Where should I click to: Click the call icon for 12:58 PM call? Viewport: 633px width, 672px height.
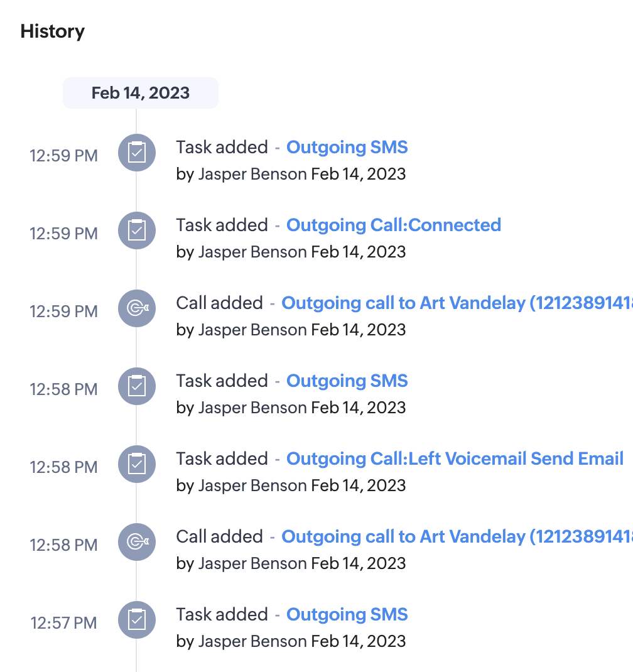click(x=137, y=542)
